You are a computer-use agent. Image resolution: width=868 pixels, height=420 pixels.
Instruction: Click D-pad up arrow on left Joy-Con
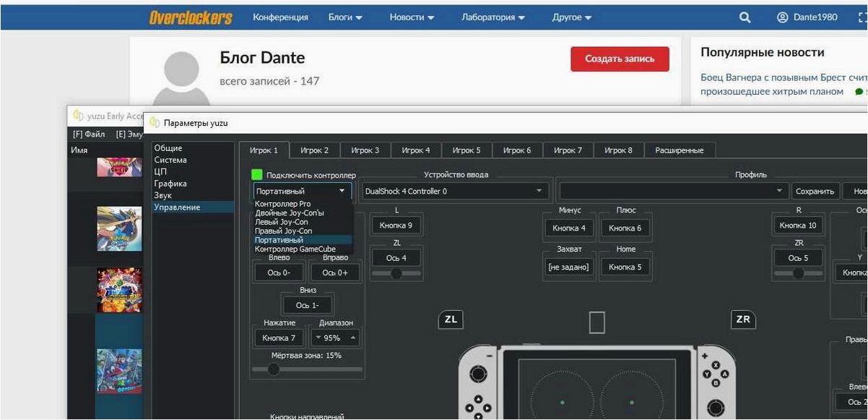[477, 399]
